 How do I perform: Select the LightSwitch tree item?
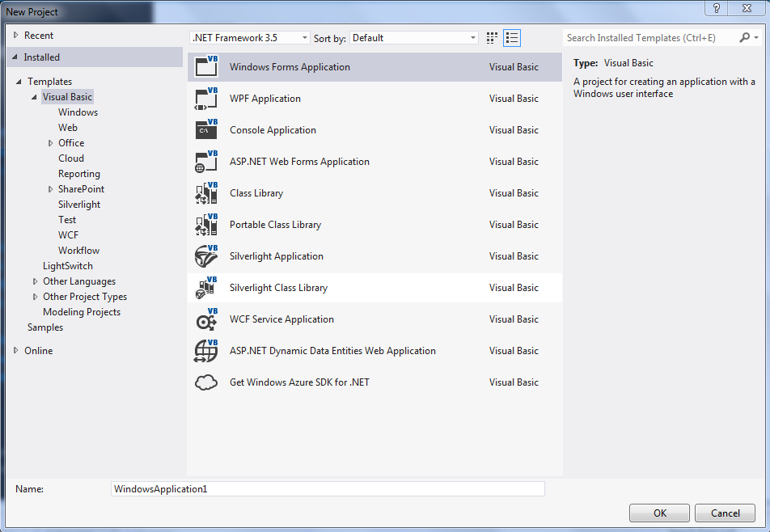click(x=68, y=265)
